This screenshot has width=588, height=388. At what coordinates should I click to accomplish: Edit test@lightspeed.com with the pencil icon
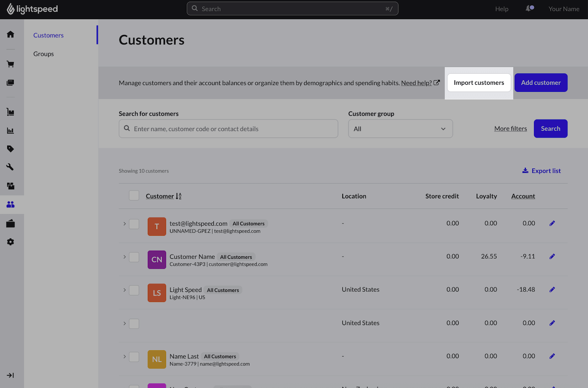(x=552, y=223)
